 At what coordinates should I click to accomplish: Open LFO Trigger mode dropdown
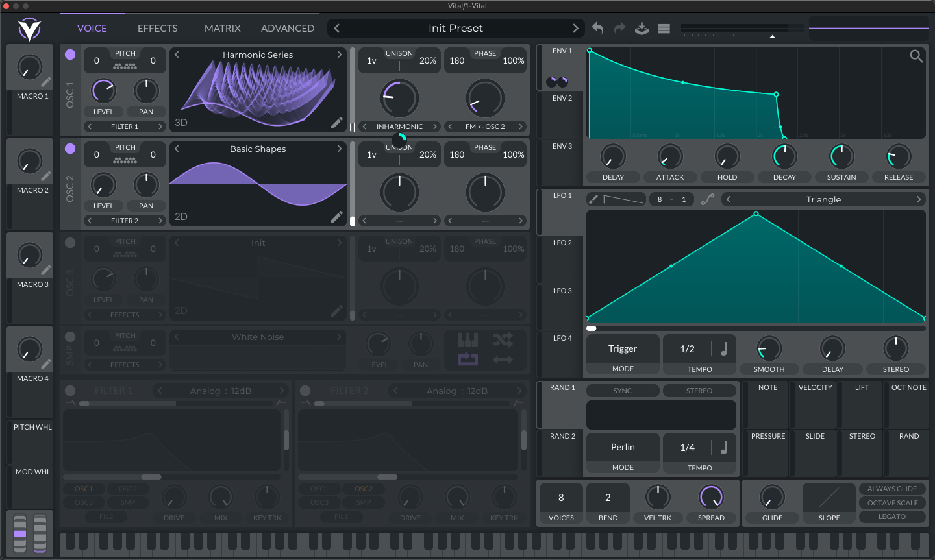pos(623,348)
